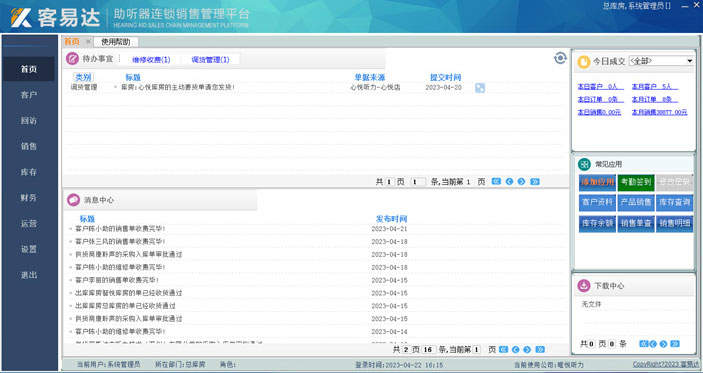Go to previous page of to-do list
Viewport: 703px width, 373px height.
[509, 182]
